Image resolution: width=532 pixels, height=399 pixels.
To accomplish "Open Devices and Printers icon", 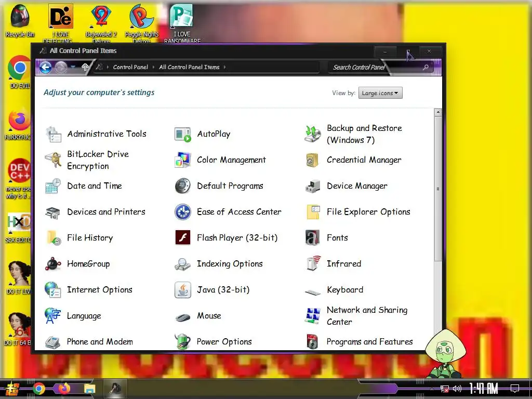I will tap(53, 212).
